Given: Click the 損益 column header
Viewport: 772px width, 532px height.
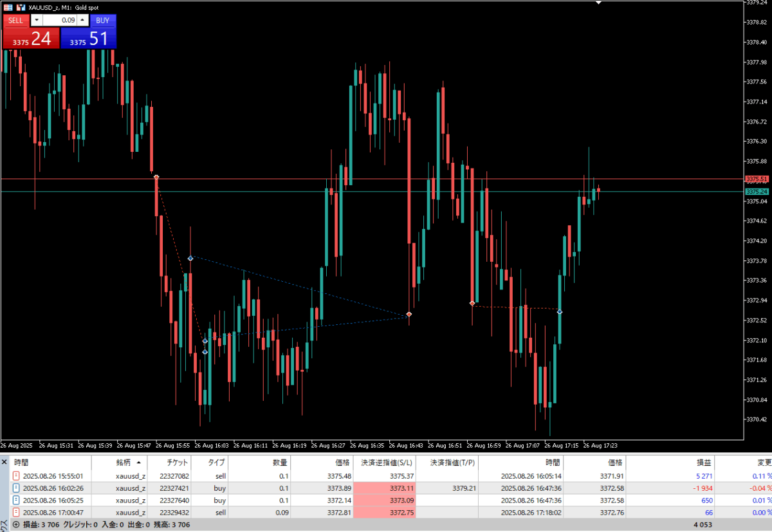Looking at the screenshot, I should click(704, 462).
